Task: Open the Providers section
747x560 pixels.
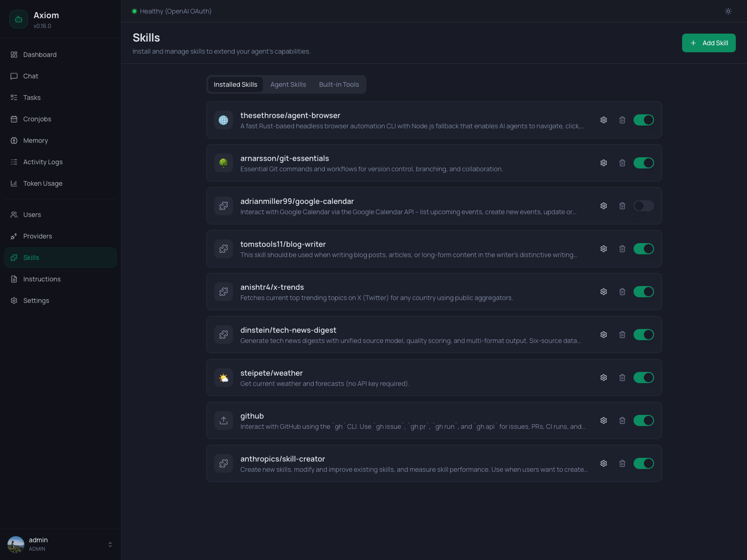Action: click(x=37, y=236)
